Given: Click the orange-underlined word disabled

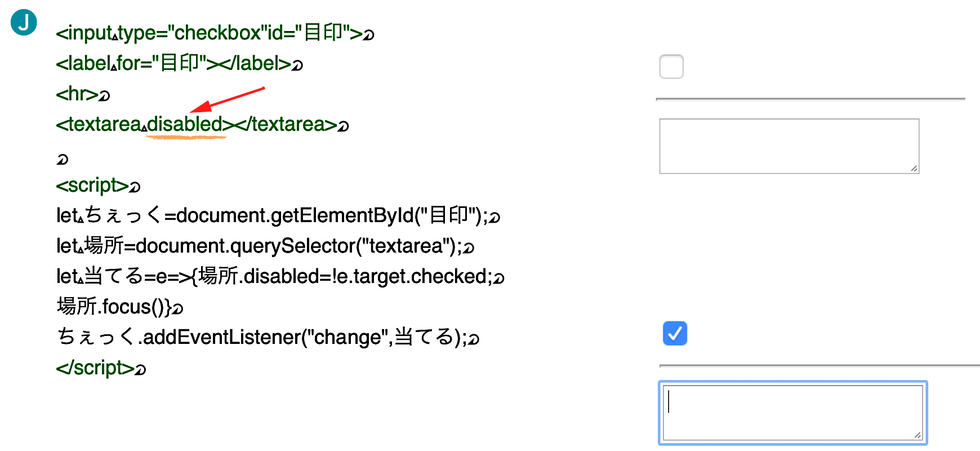Looking at the screenshot, I should pos(185,124).
